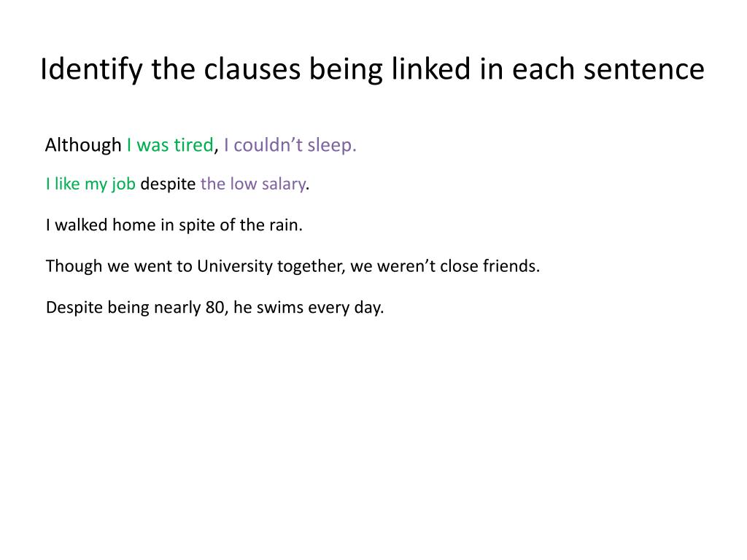Click the slide title about identifying clauses
Viewport: 747px width, 560px height.
tap(372, 70)
